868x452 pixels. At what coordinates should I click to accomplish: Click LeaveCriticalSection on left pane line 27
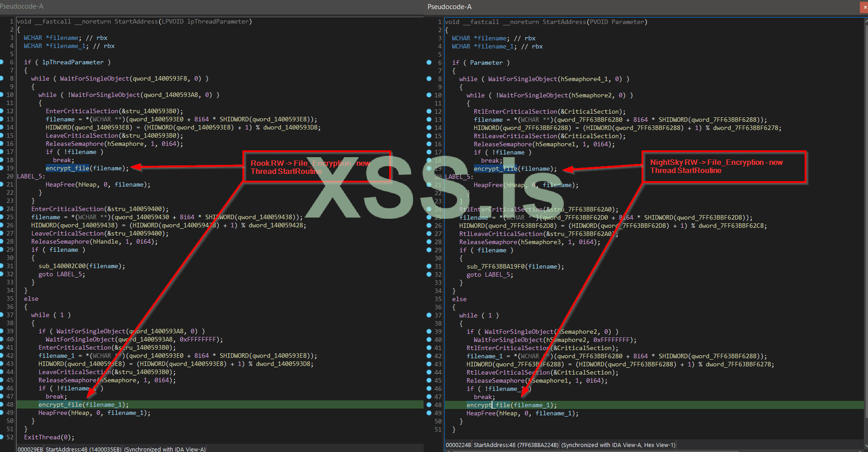coord(68,233)
